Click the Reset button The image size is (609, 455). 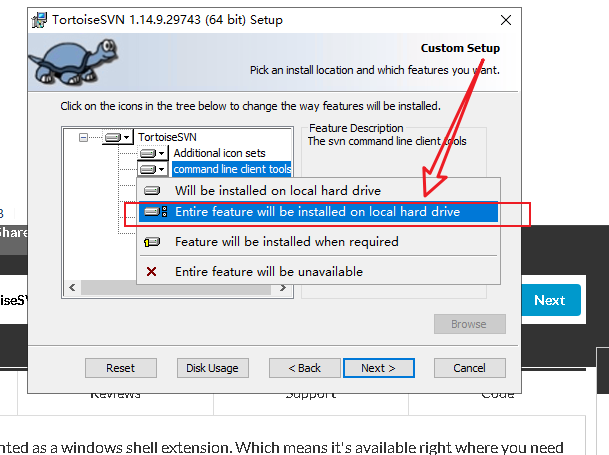(121, 368)
